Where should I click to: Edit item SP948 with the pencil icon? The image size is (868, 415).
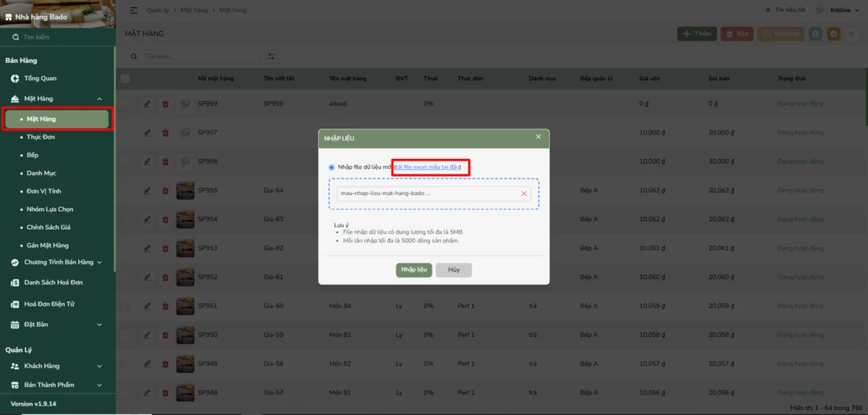pos(148,393)
